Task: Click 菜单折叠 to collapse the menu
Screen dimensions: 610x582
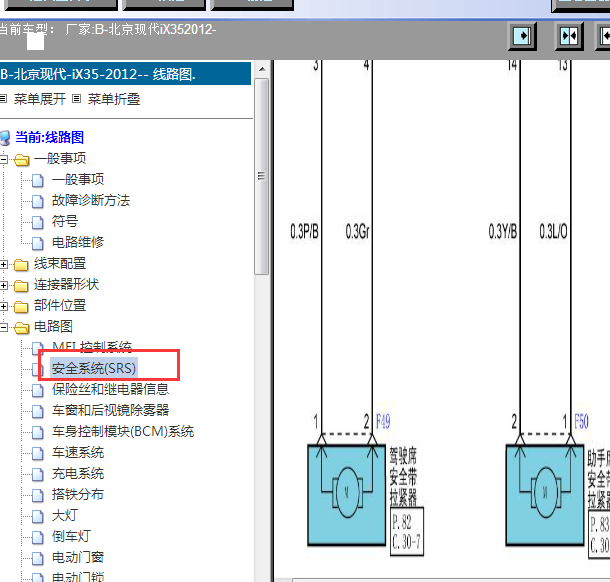Action: (114, 99)
